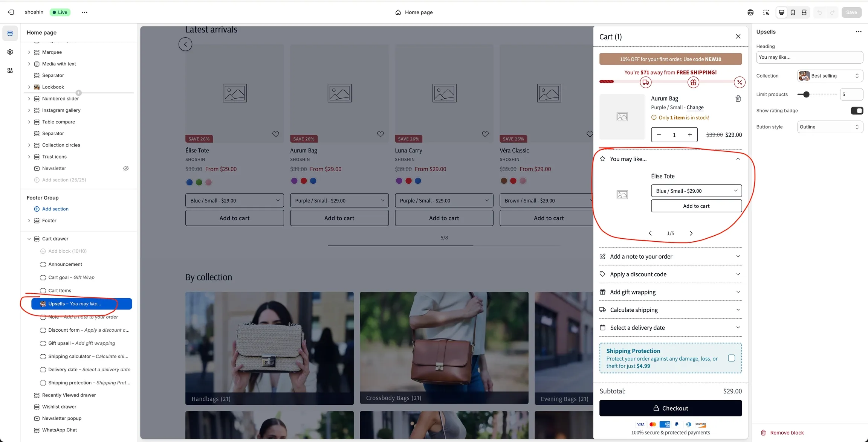Delete Aurum Bag using the trash icon
The height and width of the screenshot is (442, 868).
coord(738,98)
